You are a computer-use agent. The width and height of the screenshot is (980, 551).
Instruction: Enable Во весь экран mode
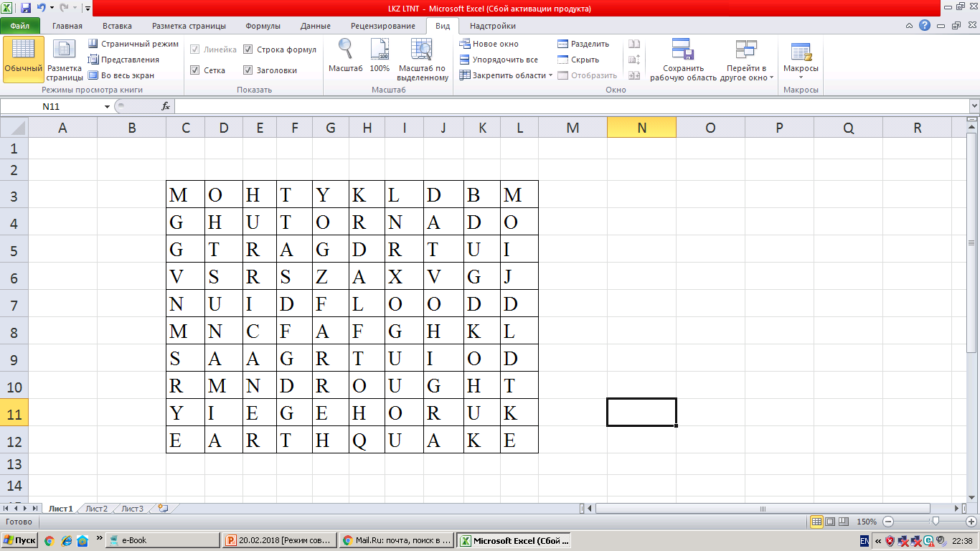click(x=121, y=75)
